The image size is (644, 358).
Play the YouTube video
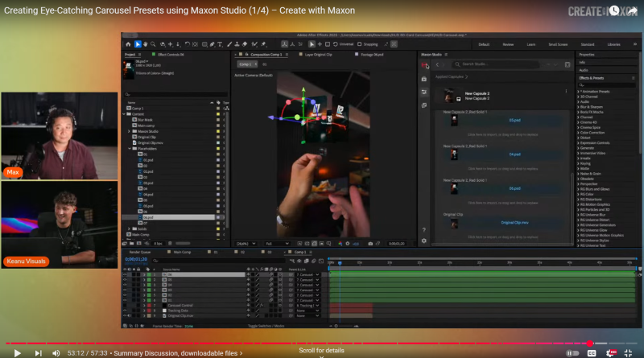17,353
